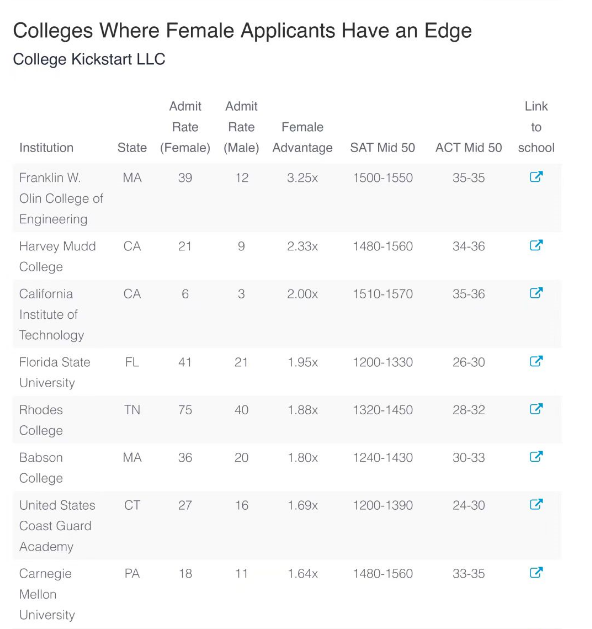Select the Harvey Mudd College institution name
Viewport: 592px width, 629px height.
pyautogui.click(x=57, y=256)
